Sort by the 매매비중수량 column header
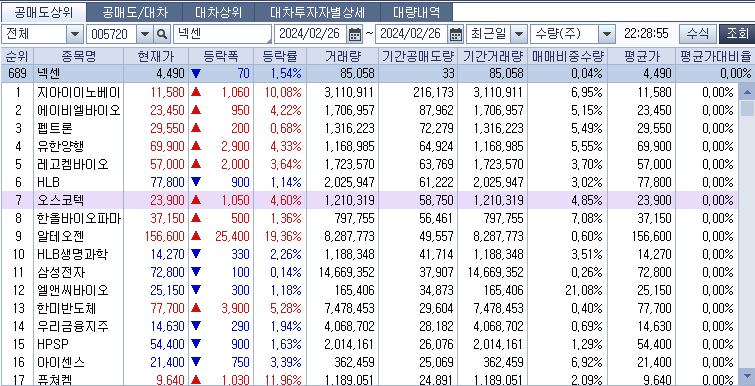 (568, 56)
